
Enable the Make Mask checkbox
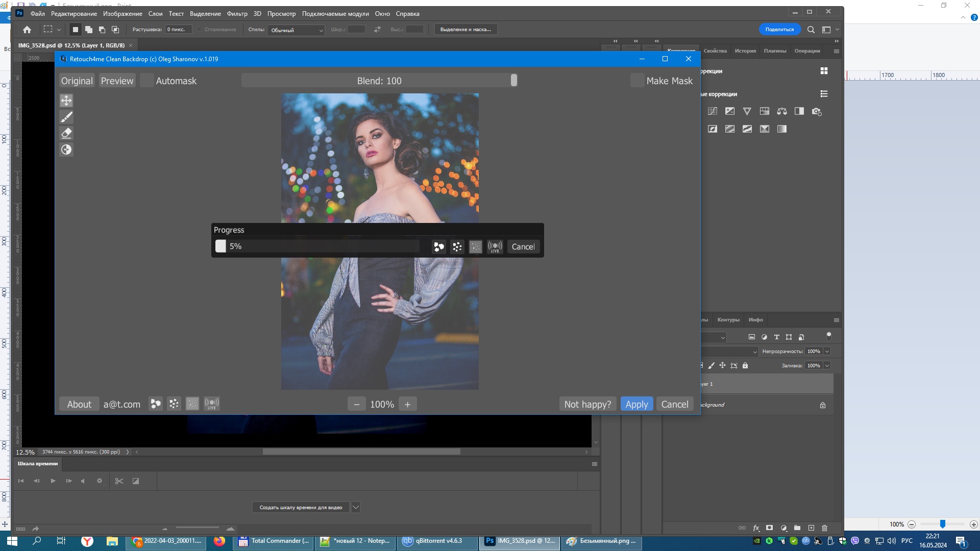pos(637,81)
